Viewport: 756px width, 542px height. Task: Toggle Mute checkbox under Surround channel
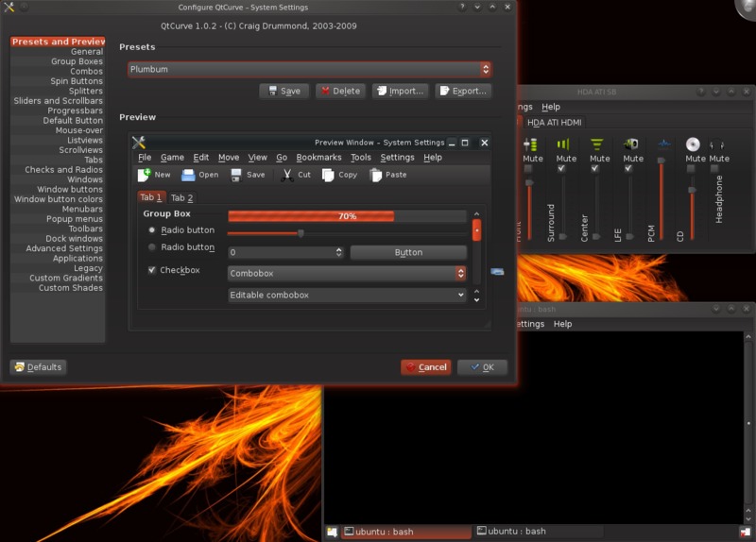(x=561, y=169)
